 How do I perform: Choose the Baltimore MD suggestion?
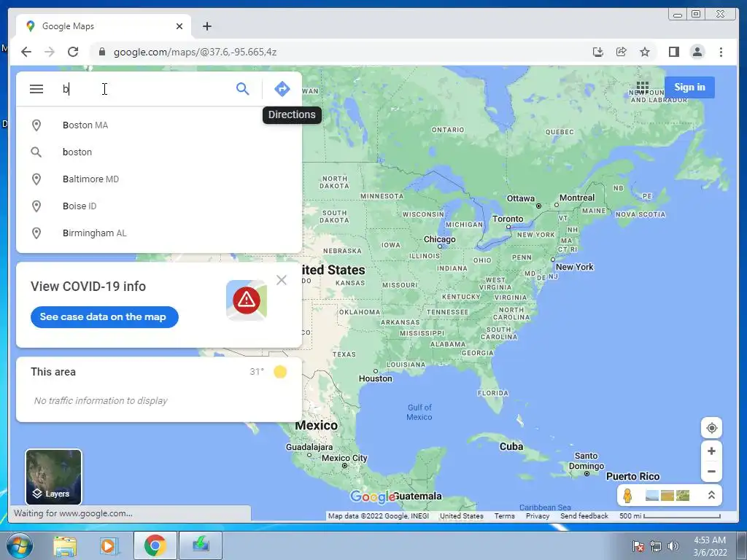pyautogui.click(x=159, y=179)
